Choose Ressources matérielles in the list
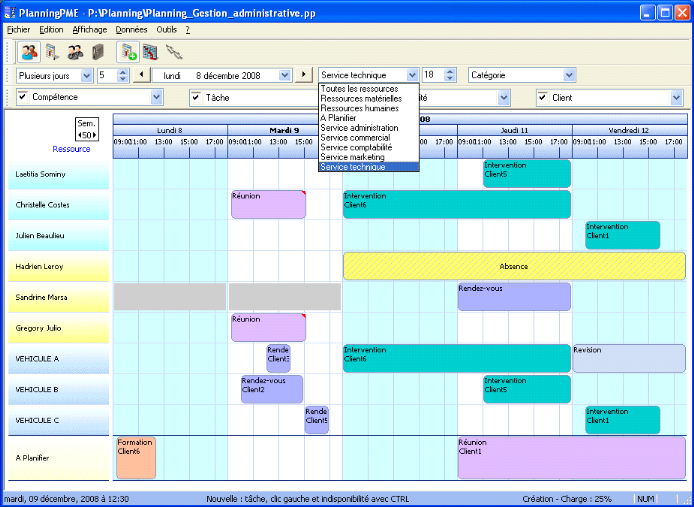 click(x=368, y=98)
